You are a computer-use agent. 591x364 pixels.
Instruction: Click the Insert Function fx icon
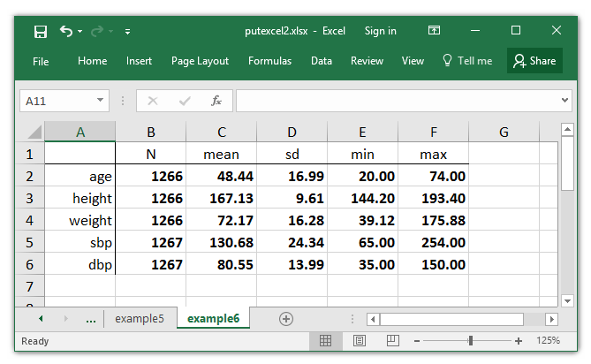(216, 101)
